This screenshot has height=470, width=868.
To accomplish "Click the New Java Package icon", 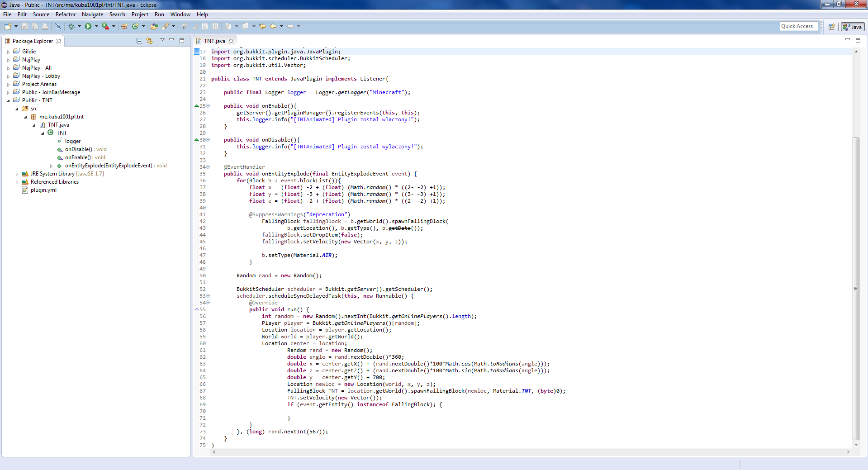I will [124, 26].
